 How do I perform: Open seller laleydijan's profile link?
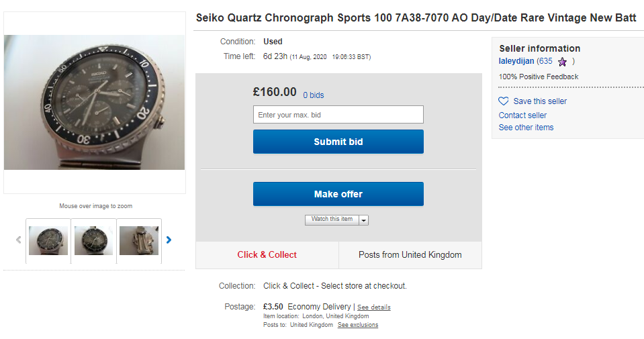pos(516,61)
